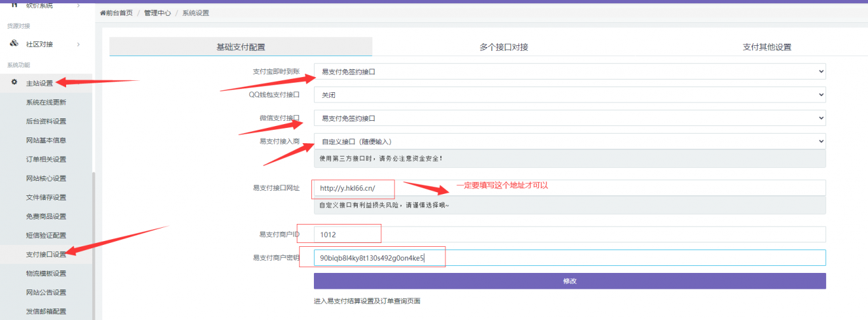Open the 微信支付接口 dropdown
The image size is (868, 320).
click(569, 118)
